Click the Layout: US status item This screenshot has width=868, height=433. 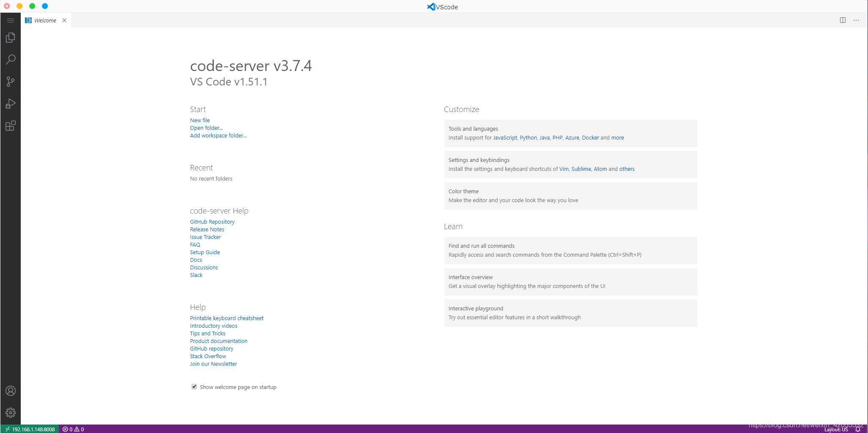coord(836,430)
